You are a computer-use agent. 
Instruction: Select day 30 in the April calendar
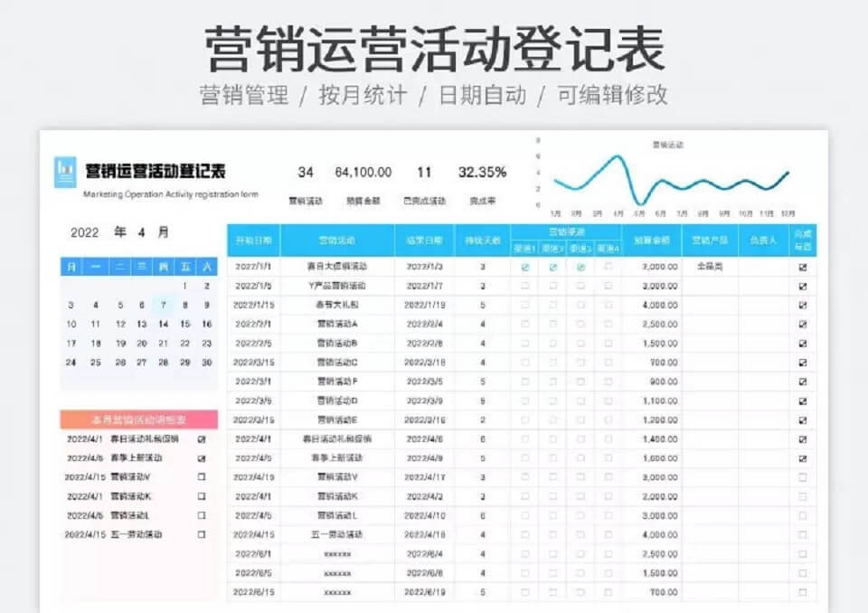point(207,363)
